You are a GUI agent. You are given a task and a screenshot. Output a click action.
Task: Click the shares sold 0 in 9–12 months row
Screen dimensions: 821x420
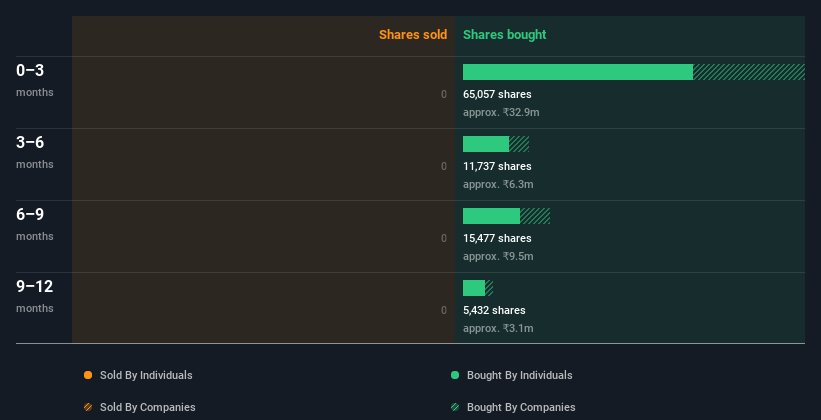pos(444,310)
